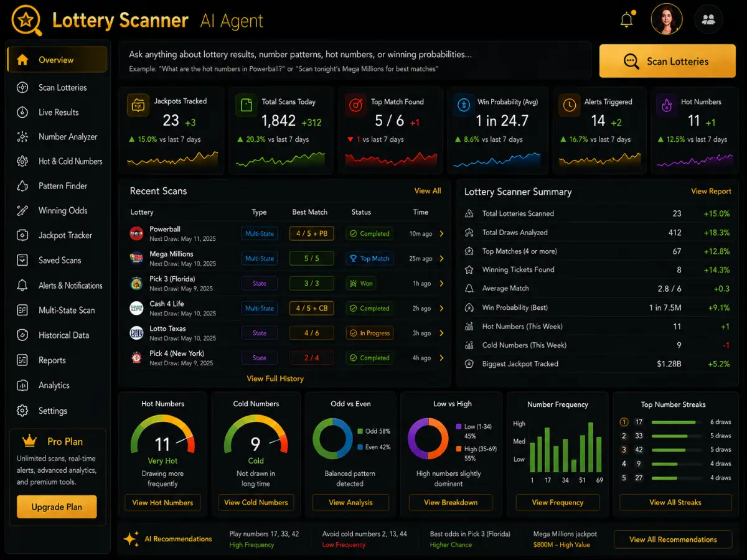Click the Low vs High donut chart
The height and width of the screenshot is (560, 747).
[428, 439]
